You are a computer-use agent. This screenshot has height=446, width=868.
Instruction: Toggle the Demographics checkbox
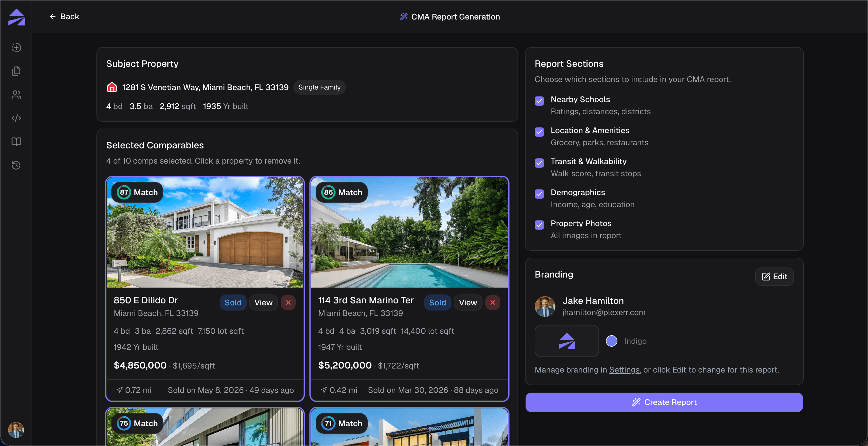coord(539,194)
